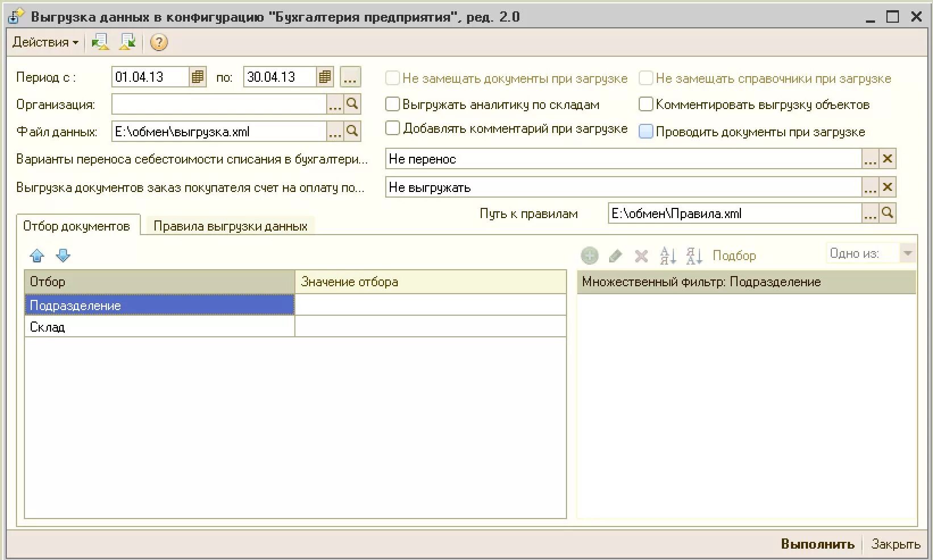Open the data file with the Файл данных magnifier icon
Screen dimensions: 933x560
click(352, 132)
